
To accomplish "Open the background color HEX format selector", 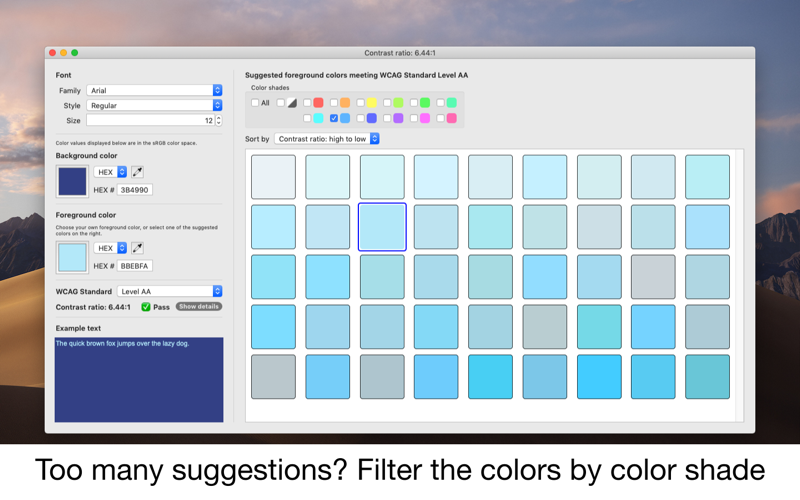I will [x=110, y=172].
